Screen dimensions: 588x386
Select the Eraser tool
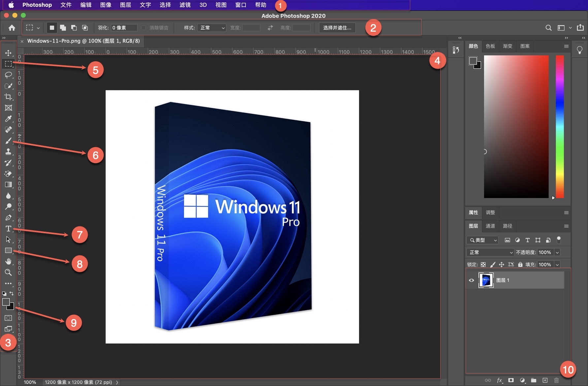coord(8,174)
